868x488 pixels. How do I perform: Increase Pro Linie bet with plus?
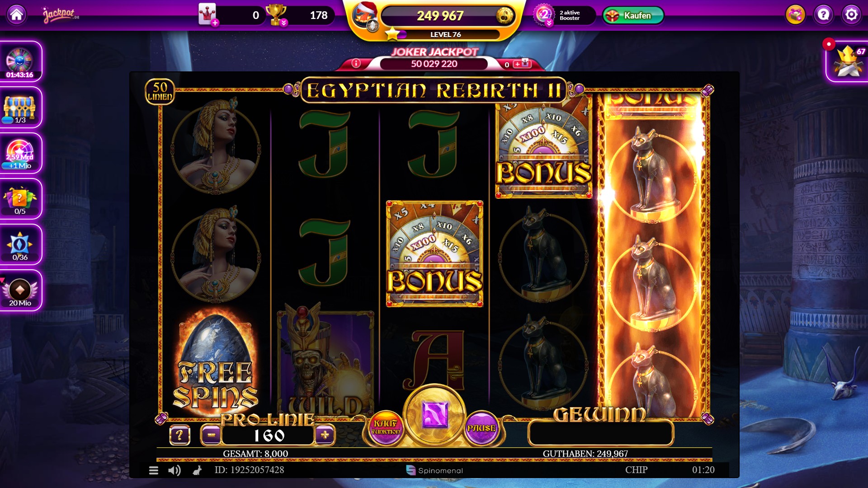(325, 435)
